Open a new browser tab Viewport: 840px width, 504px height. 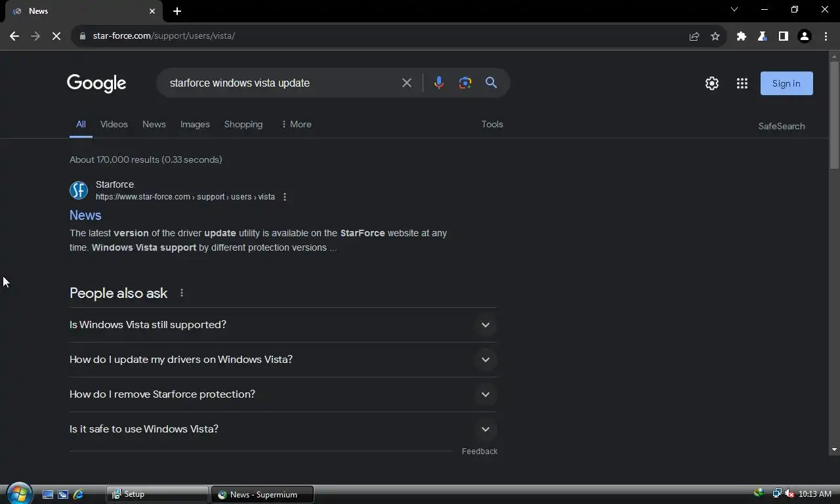click(x=177, y=11)
